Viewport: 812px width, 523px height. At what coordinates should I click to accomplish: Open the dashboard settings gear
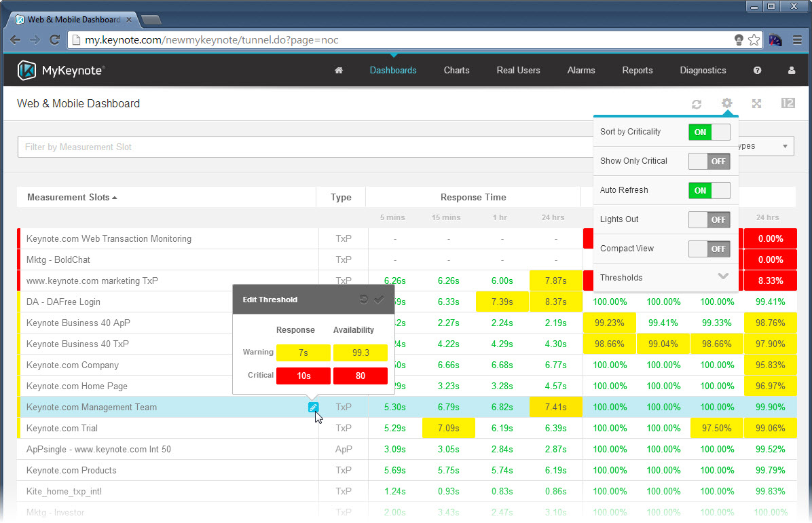point(726,104)
